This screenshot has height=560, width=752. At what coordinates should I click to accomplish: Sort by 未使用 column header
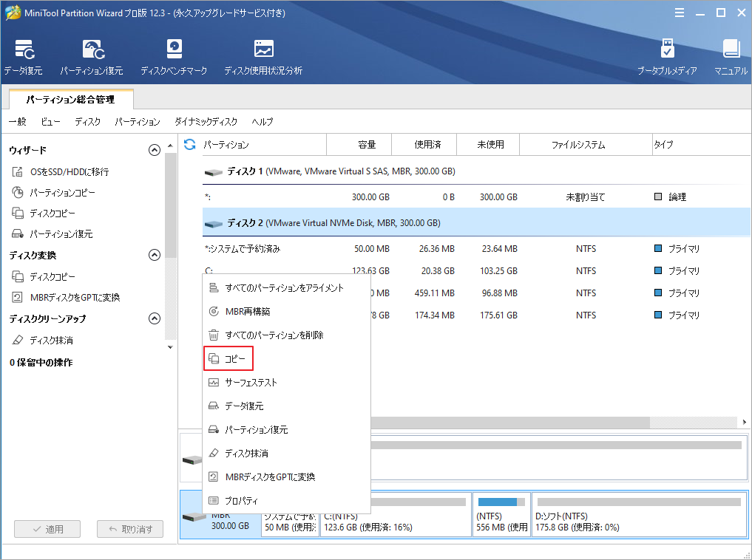(x=488, y=145)
